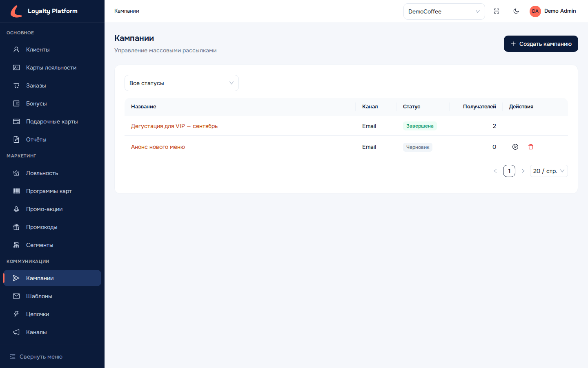
Task: Delete the 'Анонс нового меню' campaign trash icon
Action: 531,147
